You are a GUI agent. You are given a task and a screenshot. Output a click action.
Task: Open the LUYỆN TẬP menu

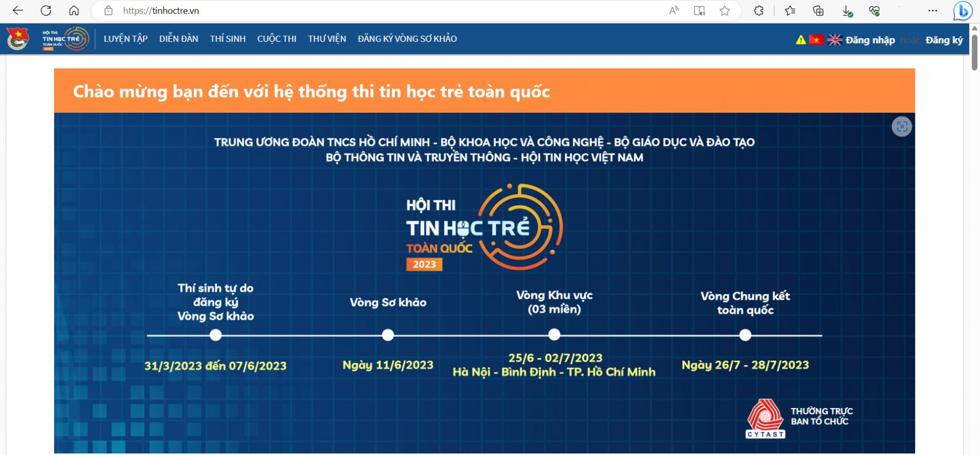coord(125,39)
